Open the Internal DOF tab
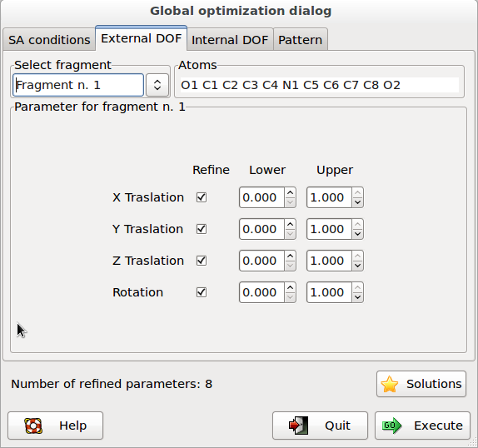This screenshot has width=478, height=448. coord(230,40)
